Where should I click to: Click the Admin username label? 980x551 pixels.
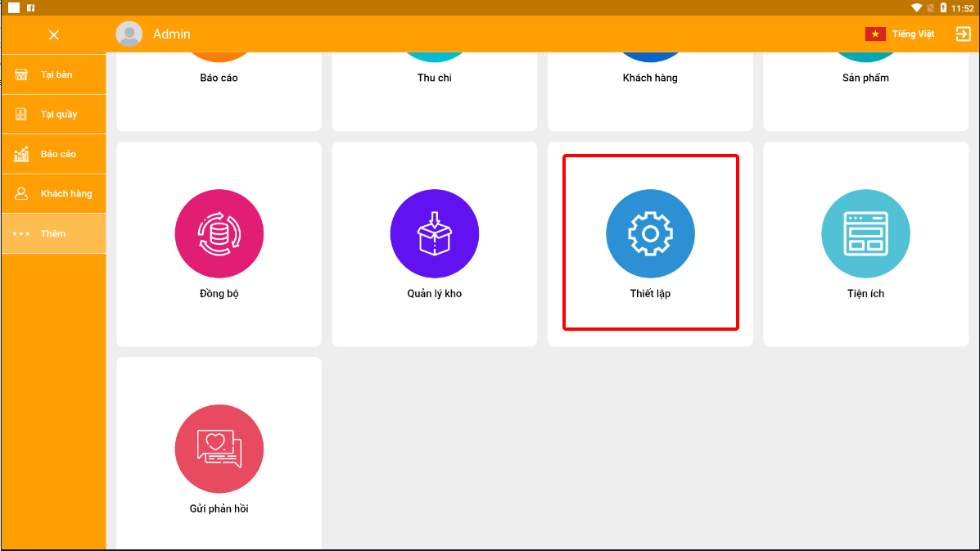pyautogui.click(x=172, y=34)
